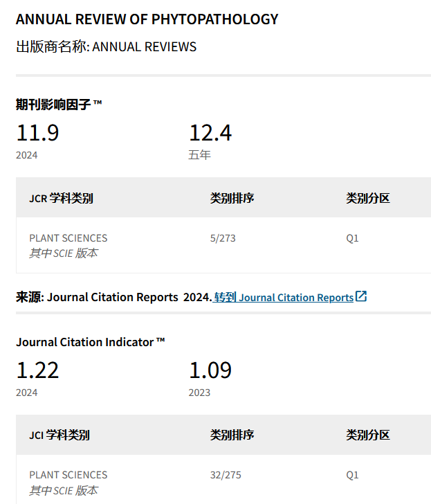Click the 1.22 JCI value
Image resolution: width=431 pixels, height=504 pixels.
point(37,370)
